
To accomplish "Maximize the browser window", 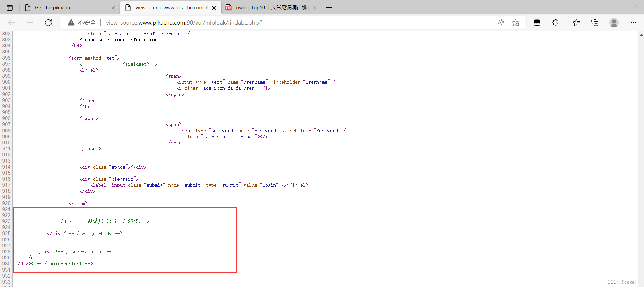I will (x=616, y=6).
